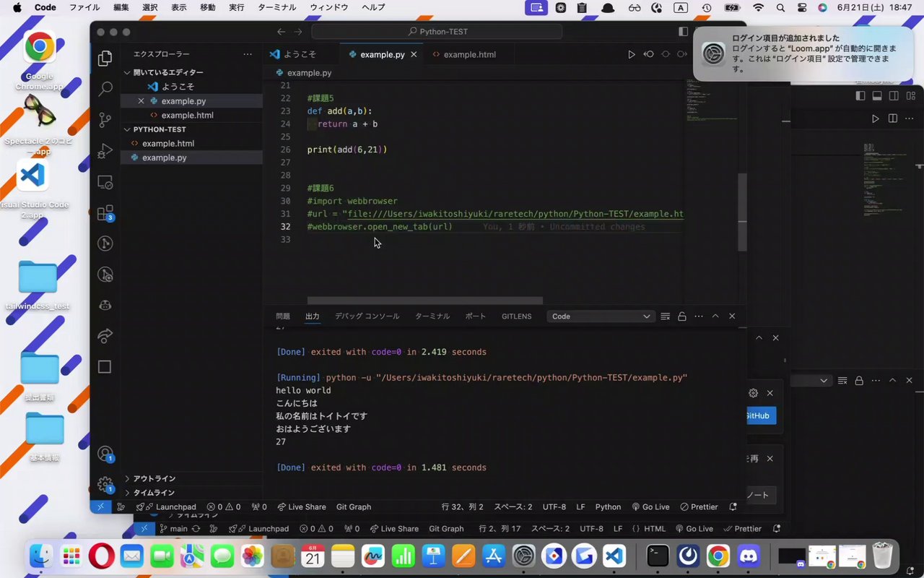Viewport: 924px width, 578px height.
Task: Toggle the primary sidebar layout button
Action: (x=683, y=32)
